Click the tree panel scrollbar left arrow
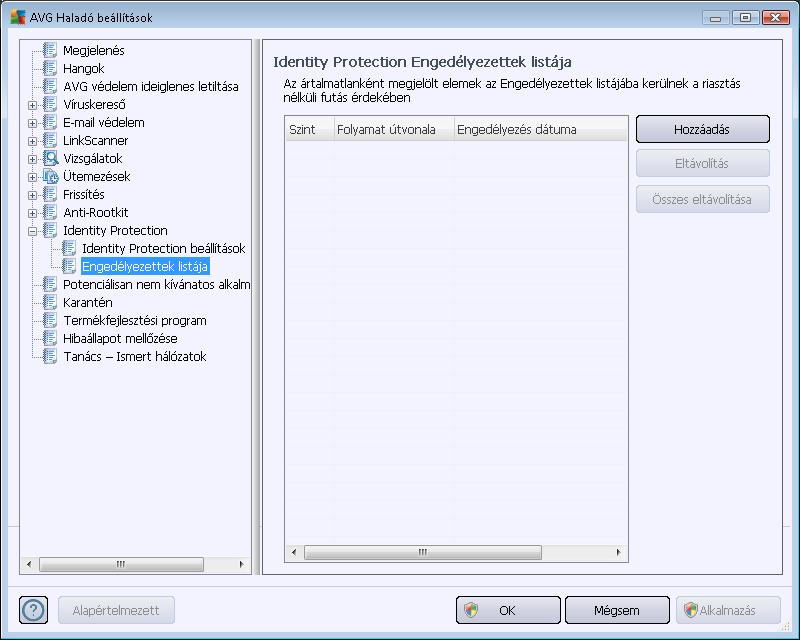800x640 pixels. 29,564
